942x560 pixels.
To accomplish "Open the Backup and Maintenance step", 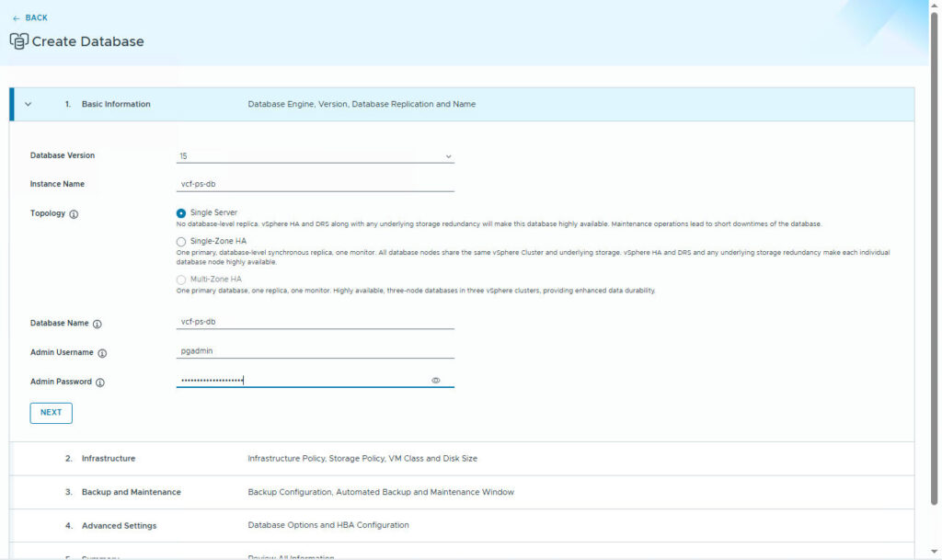I will point(131,492).
